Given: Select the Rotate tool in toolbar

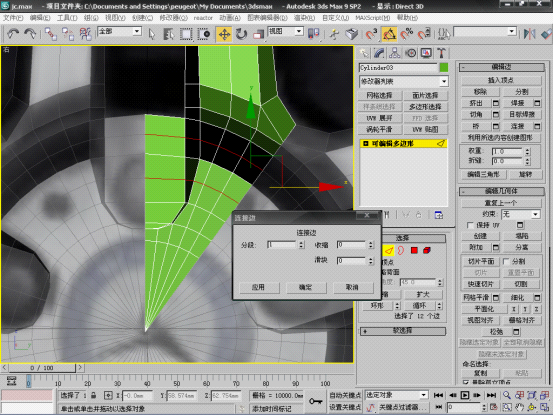Looking at the screenshot, I should (241, 34).
